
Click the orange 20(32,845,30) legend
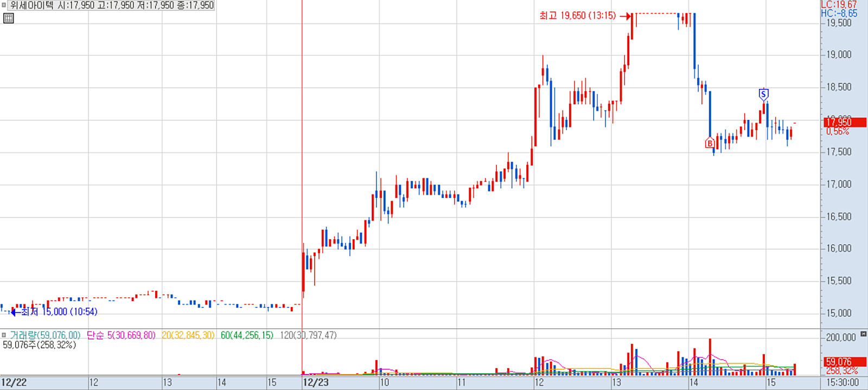[x=188, y=335]
